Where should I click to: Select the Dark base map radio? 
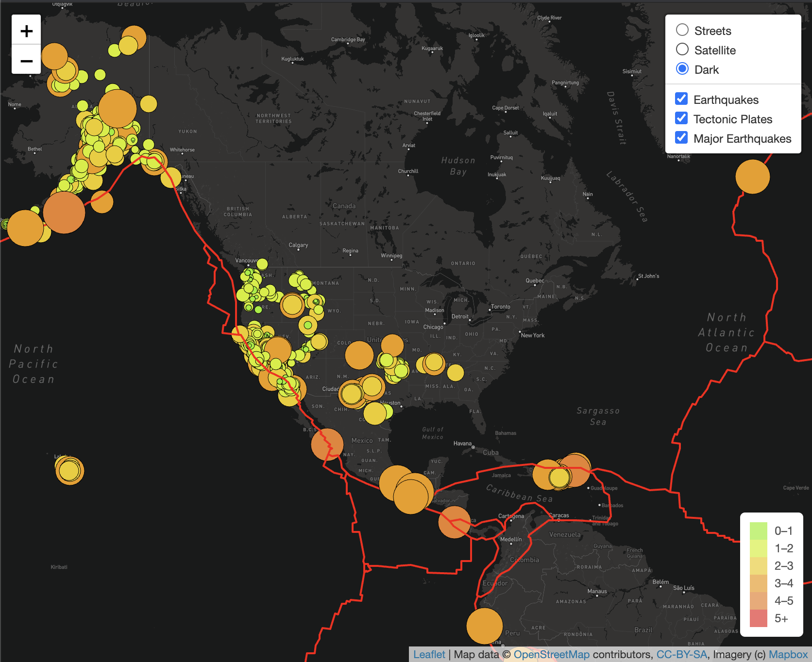click(682, 68)
